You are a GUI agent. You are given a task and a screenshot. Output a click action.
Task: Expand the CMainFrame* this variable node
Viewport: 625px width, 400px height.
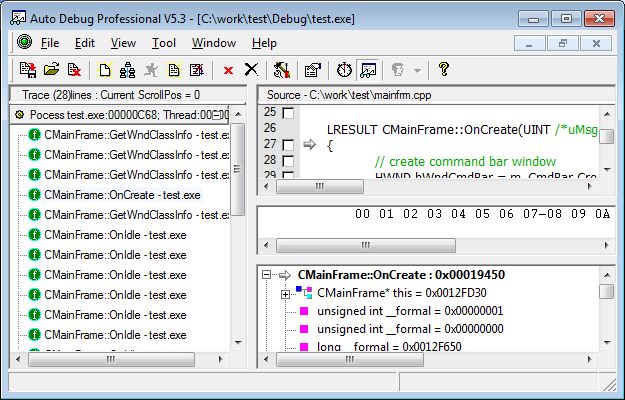(x=285, y=293)
